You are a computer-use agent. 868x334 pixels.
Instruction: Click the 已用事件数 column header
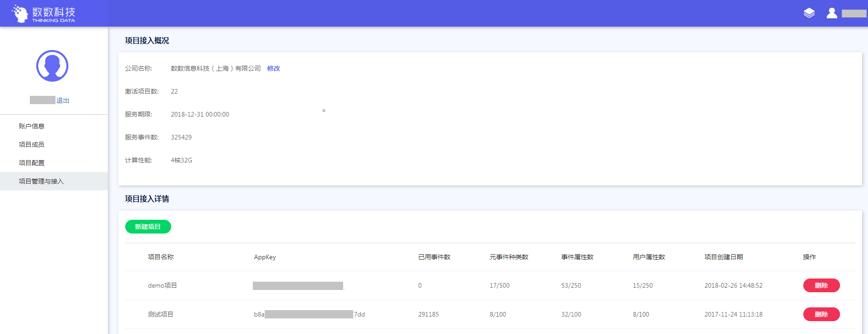coord(434,257)
